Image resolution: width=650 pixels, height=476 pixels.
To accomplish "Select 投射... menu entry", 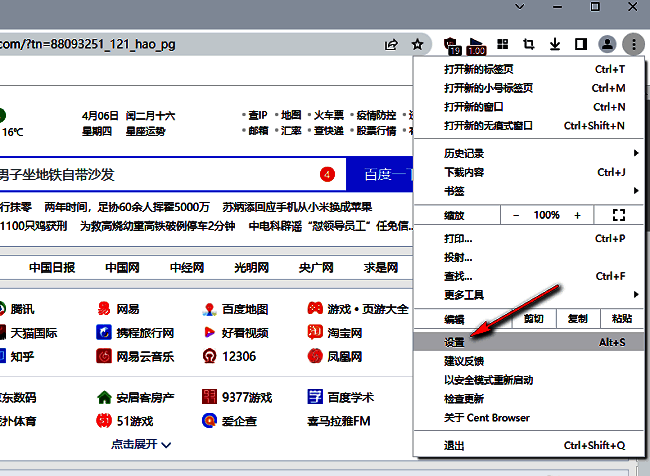I will [x=529, y=257].
